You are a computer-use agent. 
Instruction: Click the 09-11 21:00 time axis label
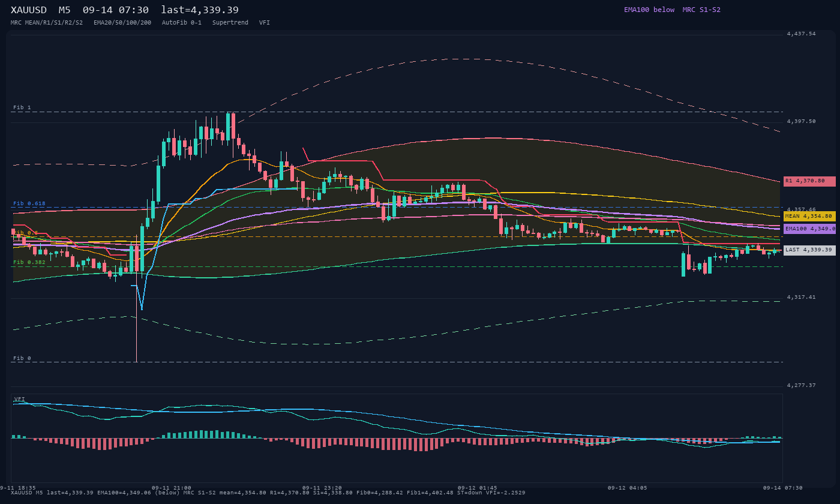[172, 488]
